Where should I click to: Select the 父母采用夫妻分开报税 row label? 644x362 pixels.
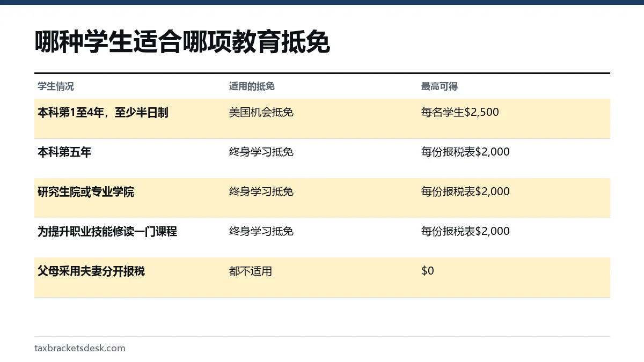(91, 271)
